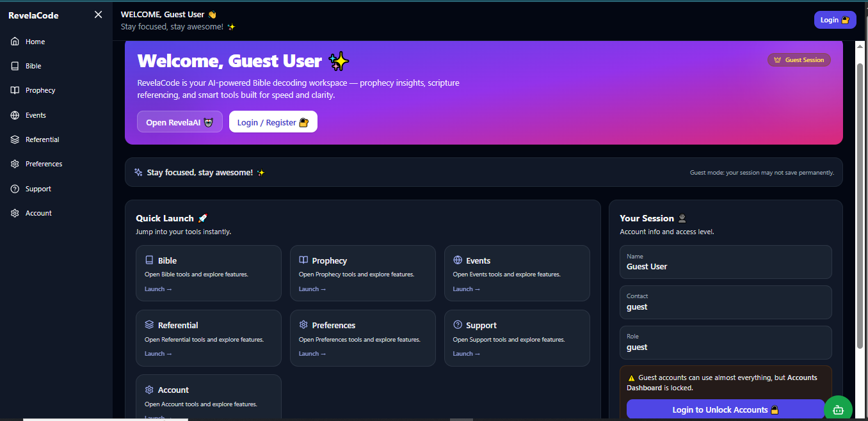Launch the Prophecy tools card
Viewport: 868px width, 421px height.
pyautogui.click(x=312, y=289)
